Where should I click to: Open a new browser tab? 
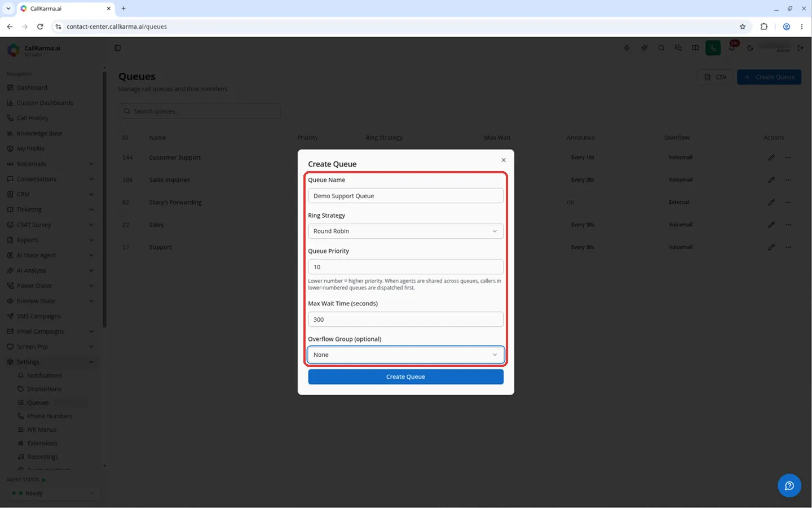(x=123, y=8)
